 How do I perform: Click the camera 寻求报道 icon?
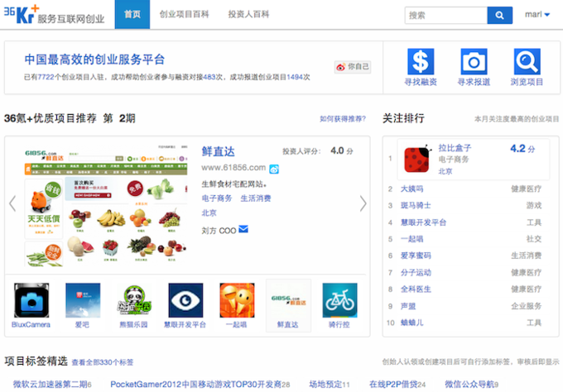[x=474, y=61]
